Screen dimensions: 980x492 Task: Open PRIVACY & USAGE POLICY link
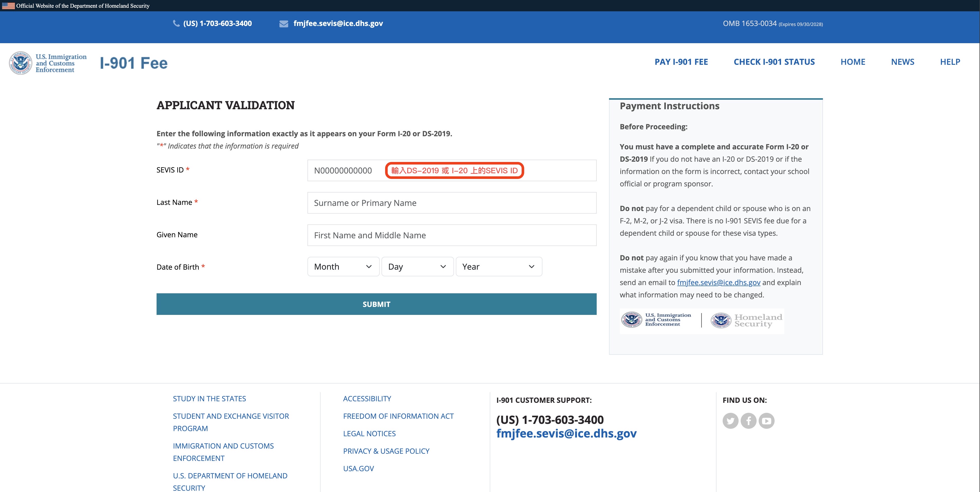386,451
